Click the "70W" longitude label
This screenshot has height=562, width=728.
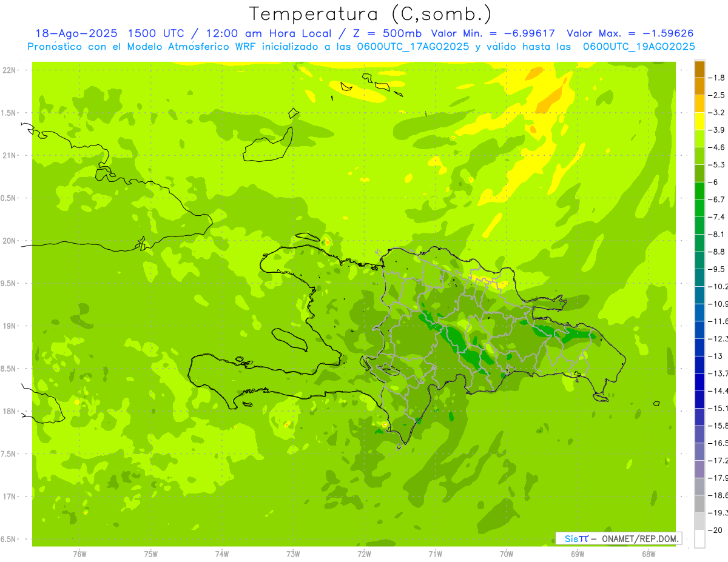[x=507, y=554]
